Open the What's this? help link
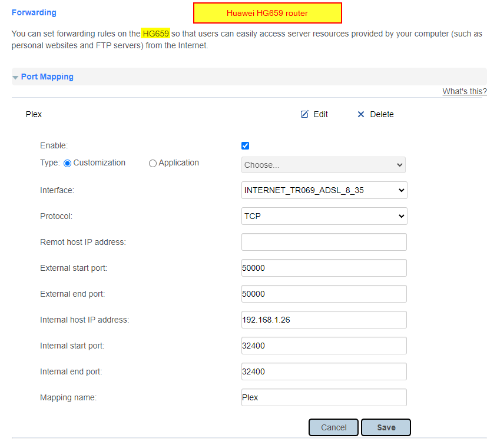Viewport: 497px width, 448px height. pyautogui.click(x=465, y=91)
